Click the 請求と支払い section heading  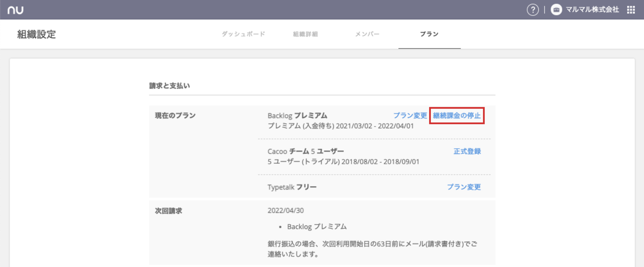coord(169,86)
